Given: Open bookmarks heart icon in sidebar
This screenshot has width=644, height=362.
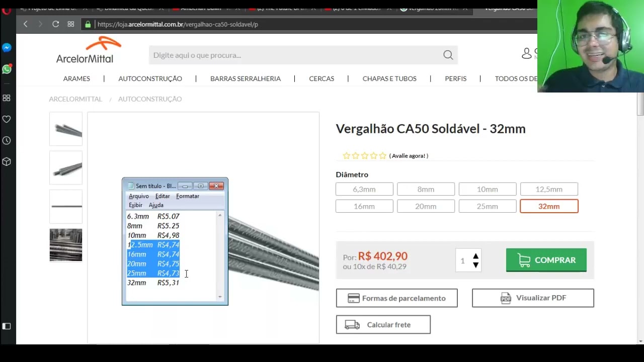Looking at the screenshot, I should click(x=7, y=119).
